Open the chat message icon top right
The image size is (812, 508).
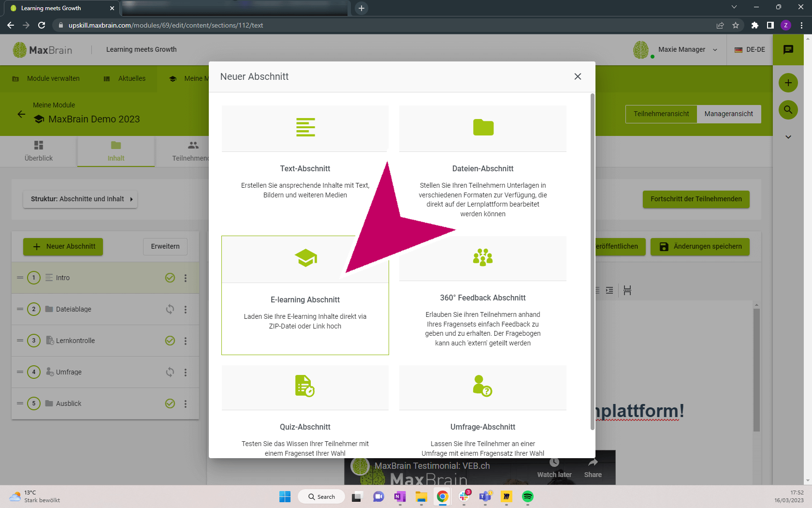[788, 49]
